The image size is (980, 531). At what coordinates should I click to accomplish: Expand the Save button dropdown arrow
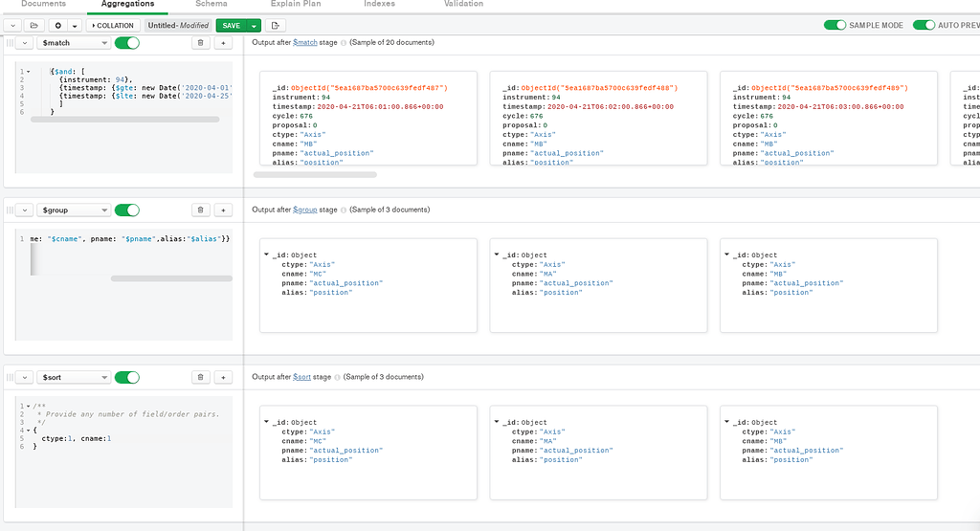[x=254, y=26]
